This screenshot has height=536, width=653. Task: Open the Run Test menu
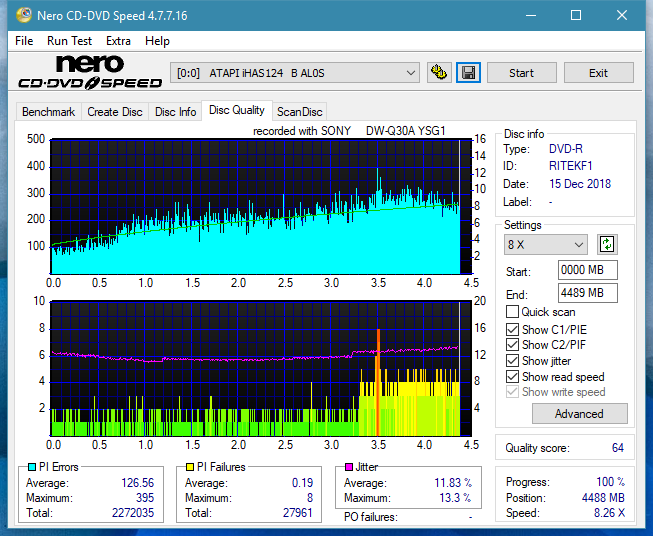(69, 41)
